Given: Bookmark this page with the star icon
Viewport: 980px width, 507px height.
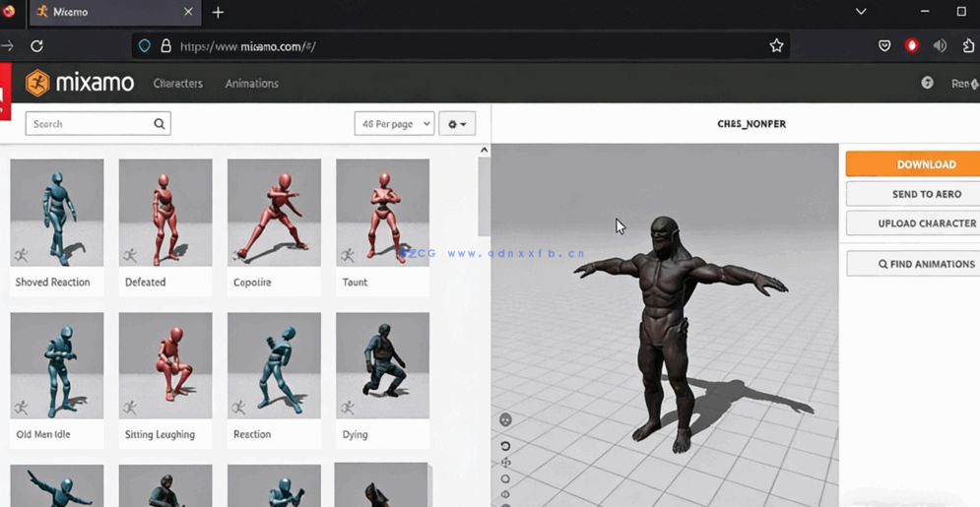Looking at the screenshot, I should click(776, 45).
